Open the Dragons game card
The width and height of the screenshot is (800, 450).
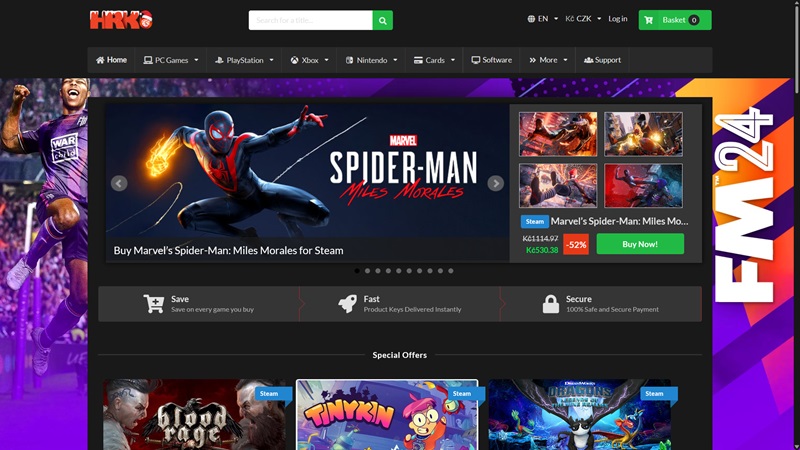tap(580, 414)
